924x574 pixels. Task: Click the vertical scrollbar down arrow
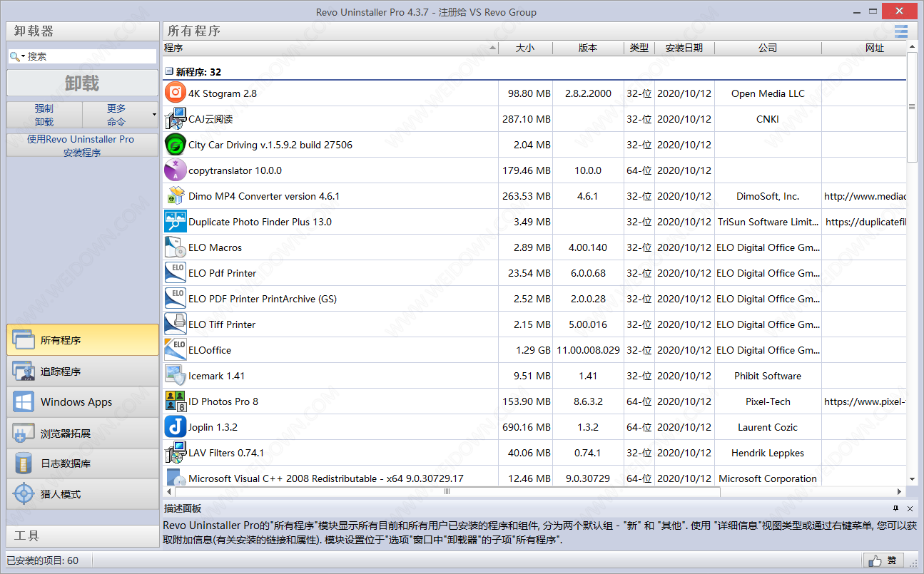[912, 479]
